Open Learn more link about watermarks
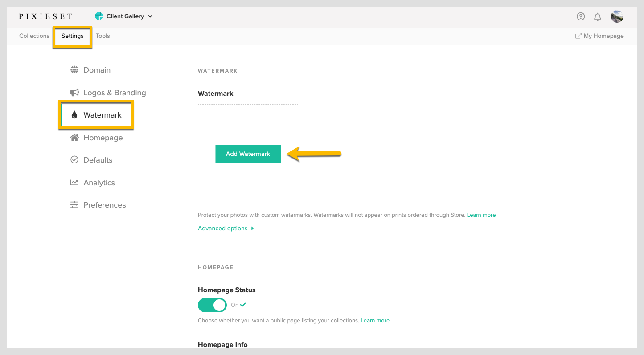 (481, 215)
